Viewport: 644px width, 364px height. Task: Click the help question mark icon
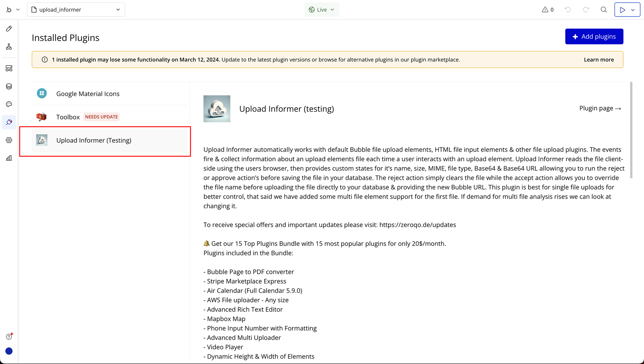coord(9,337)
